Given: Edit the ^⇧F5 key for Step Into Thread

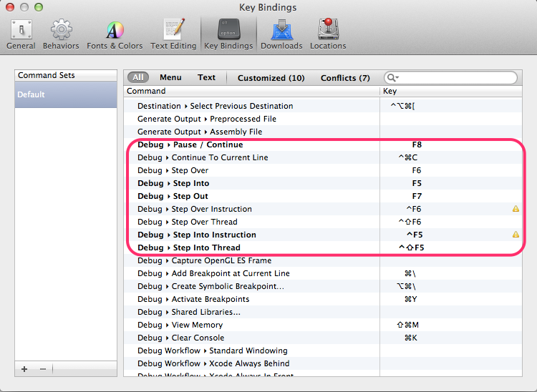Looking at the screenshot, I should pos(411,248).
